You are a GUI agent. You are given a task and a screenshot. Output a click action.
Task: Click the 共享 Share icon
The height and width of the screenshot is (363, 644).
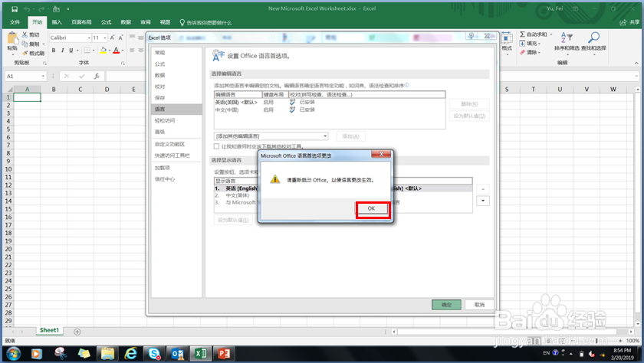point(623,22)
